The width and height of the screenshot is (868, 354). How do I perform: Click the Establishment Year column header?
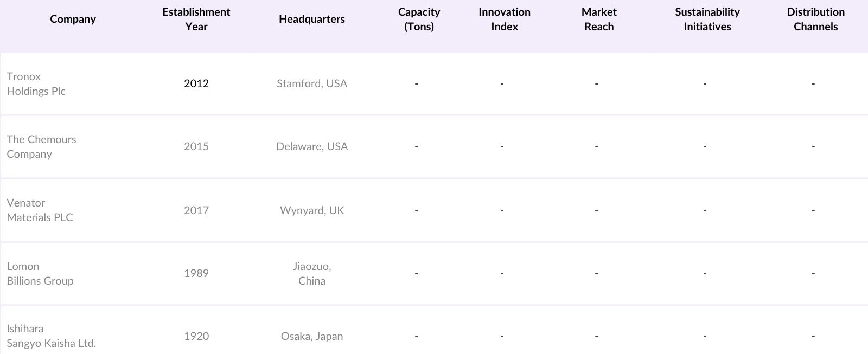click(x=196, y=19)
